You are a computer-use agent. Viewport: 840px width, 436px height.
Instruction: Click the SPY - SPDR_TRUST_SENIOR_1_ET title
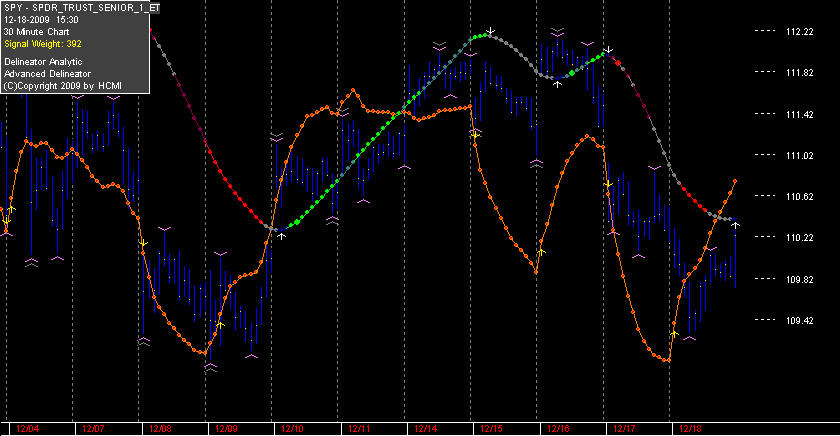click(x=81, y=8)
